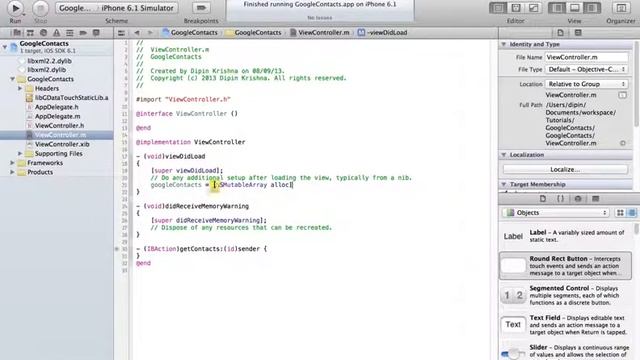Select the Label object in library
Screen dimensions: 640x360
click(565, 236)
